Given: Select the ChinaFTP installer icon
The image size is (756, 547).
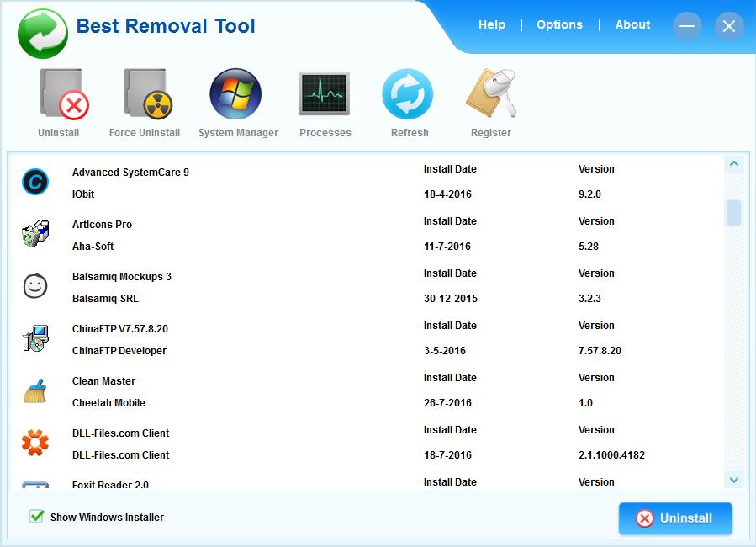Looking at the screenshot, I should [x=35, y=338].
